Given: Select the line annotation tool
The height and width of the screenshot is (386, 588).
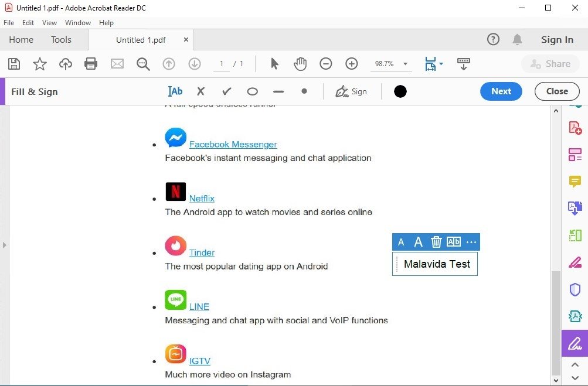Looking at the screenshot, I should coord(278,91).
